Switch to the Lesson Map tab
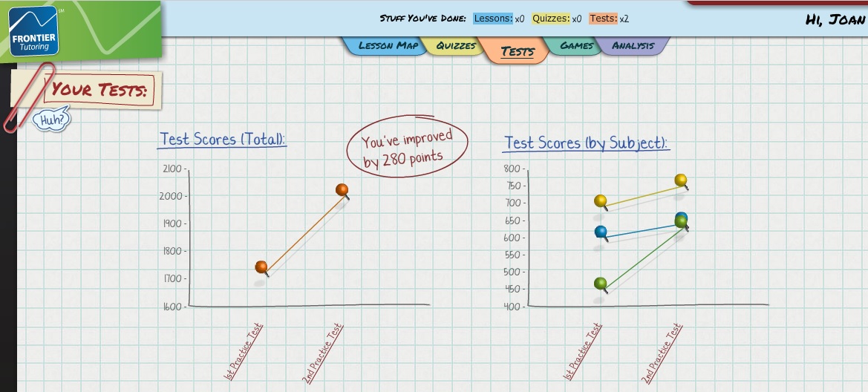The image size is (868, 392). click(x=388, y=46)
